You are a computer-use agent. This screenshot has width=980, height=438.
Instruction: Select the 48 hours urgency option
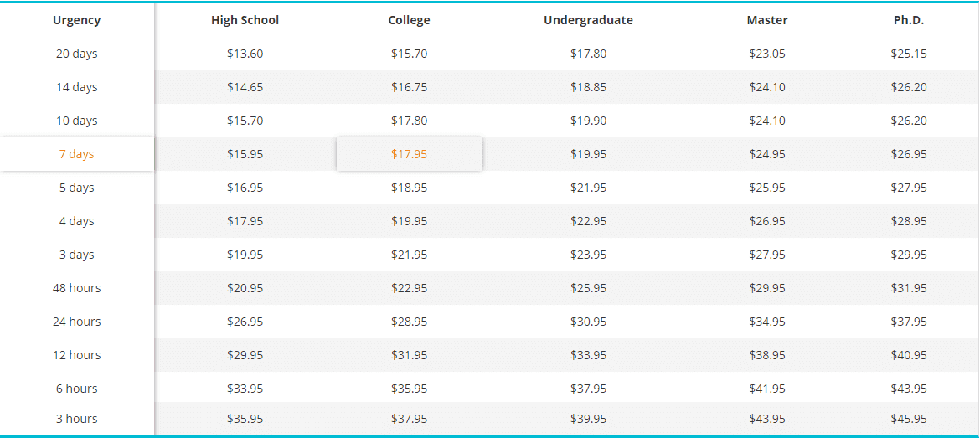[77, 288]
